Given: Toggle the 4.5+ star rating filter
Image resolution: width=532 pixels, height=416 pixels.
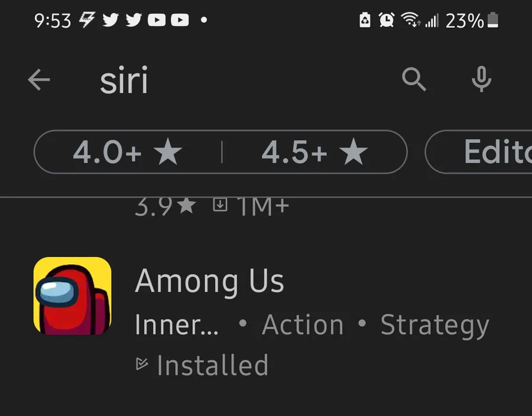Looking at the screenshot, I should point(314,152).
